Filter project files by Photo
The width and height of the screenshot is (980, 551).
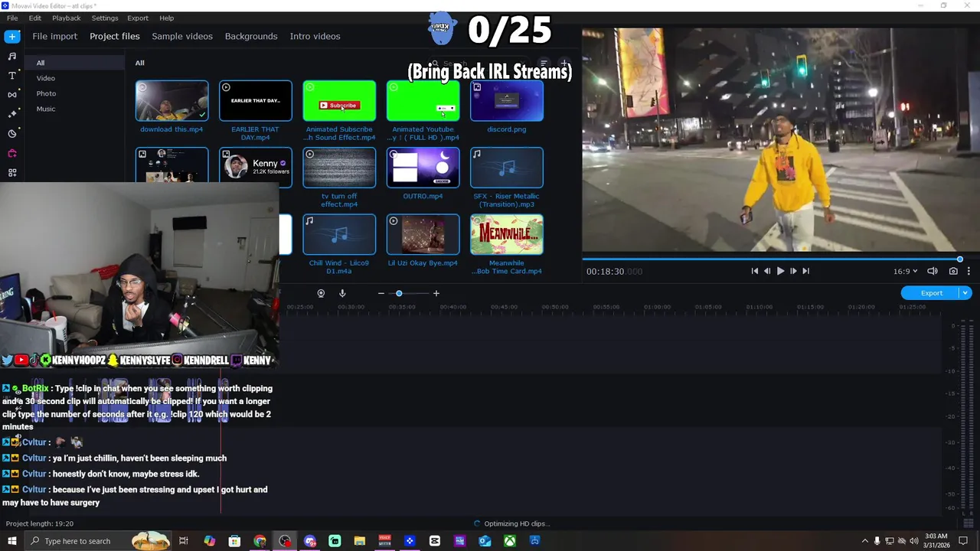(x=46, y=93)
